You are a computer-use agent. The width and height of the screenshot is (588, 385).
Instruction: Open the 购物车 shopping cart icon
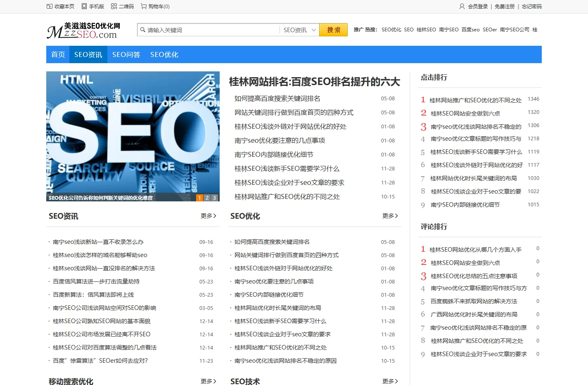(144, 6)
